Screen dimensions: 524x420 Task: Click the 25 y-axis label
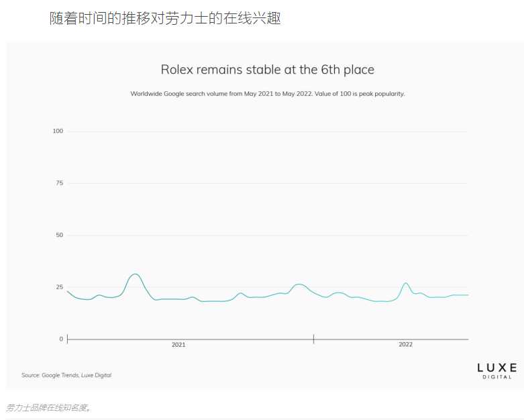coord(58,287)
